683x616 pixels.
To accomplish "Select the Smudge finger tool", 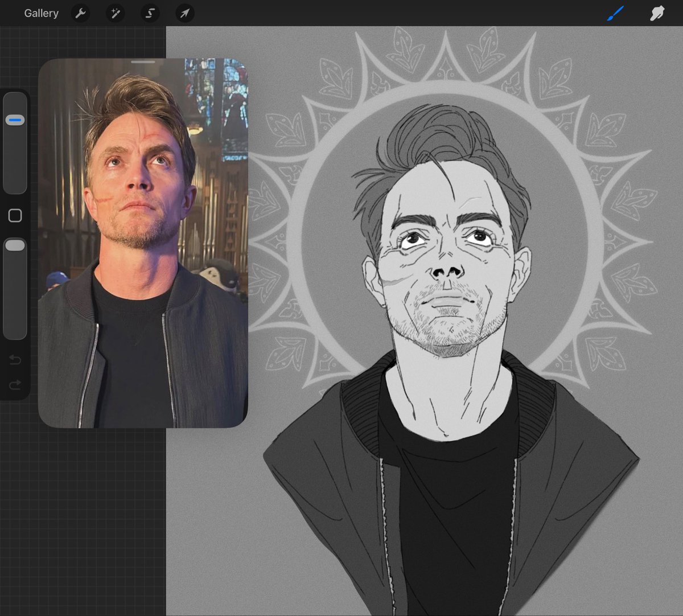I will click(657, 13).
